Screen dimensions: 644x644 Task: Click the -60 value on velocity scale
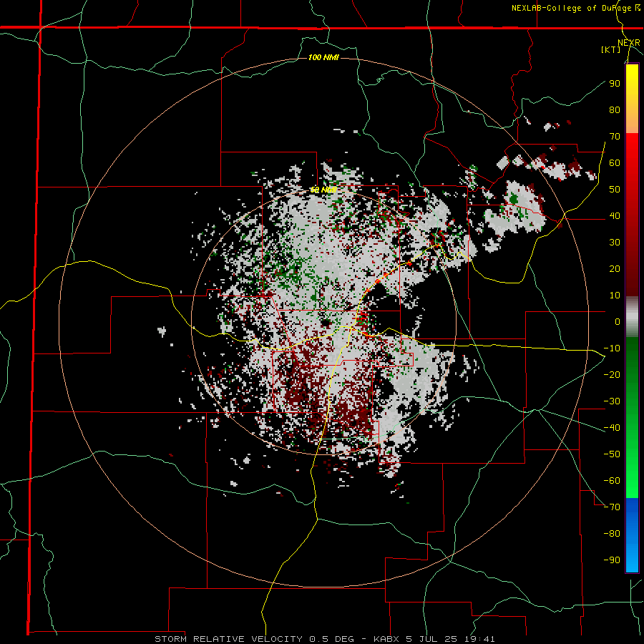click(x=612, y=481)
